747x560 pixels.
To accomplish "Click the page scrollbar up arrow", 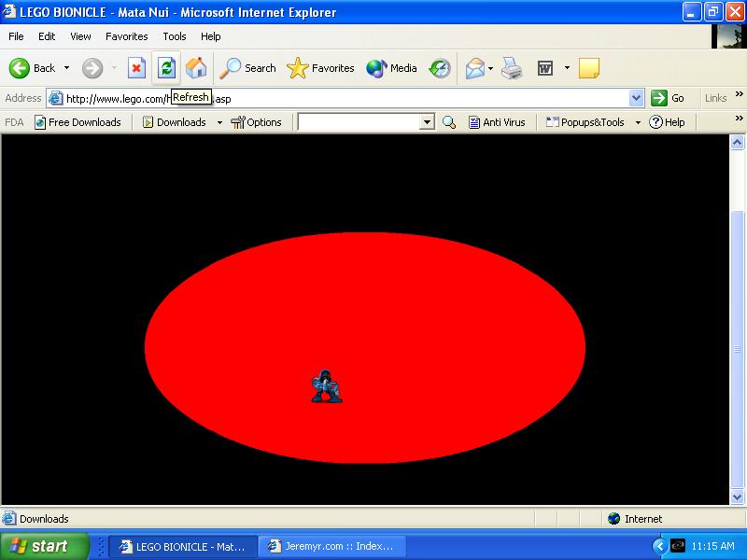I will pyautogui.click(x=738, y=143).
